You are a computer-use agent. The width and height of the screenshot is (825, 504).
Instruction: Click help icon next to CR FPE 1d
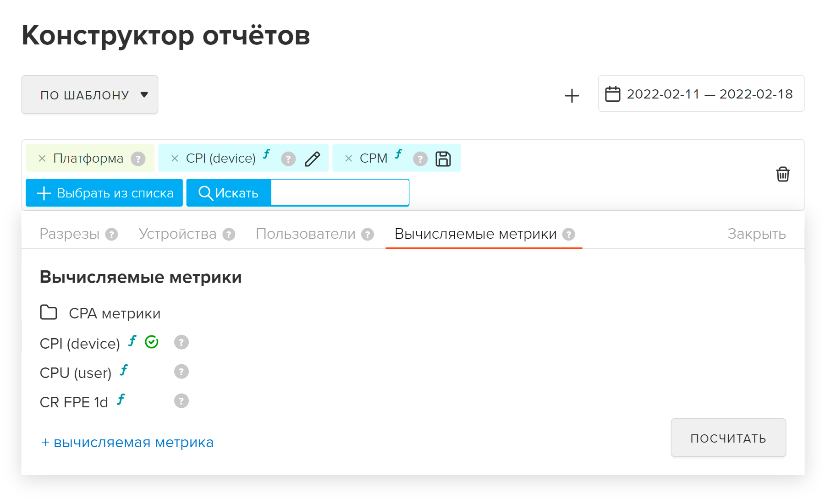tap(181, 401)
